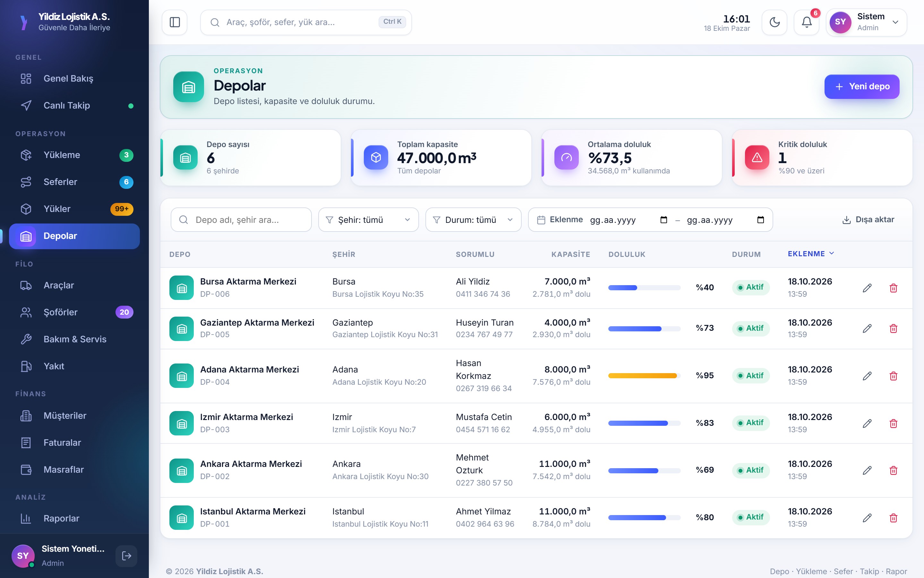Focus the global Araç, şoför search field

coord(306,22)
